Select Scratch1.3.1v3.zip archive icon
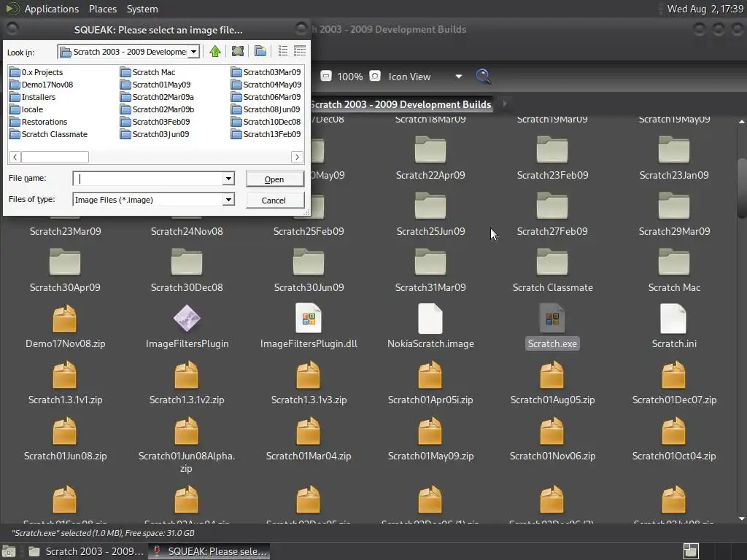Screen dimensions: 747x560 309,375
